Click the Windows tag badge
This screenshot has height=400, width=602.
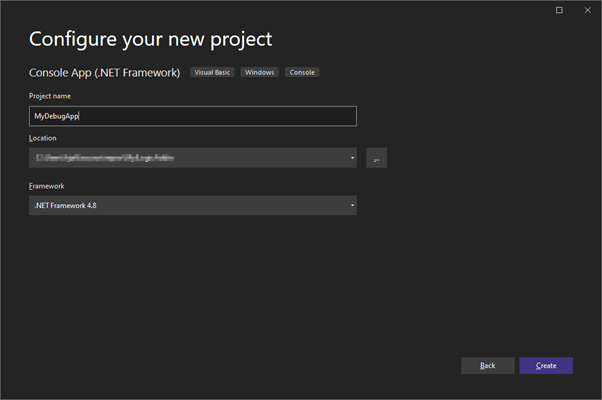click(259, 72)
